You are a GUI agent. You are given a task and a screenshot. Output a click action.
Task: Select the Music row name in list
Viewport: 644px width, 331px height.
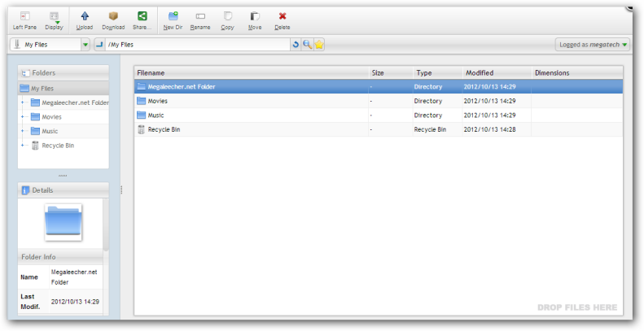click(x=156, y=115)
